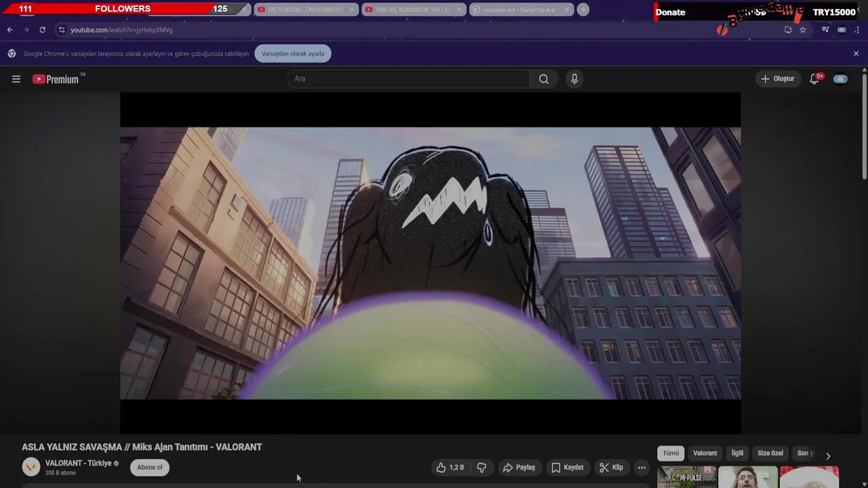Close the 'macbook m4' Google tab

point(567,9)
